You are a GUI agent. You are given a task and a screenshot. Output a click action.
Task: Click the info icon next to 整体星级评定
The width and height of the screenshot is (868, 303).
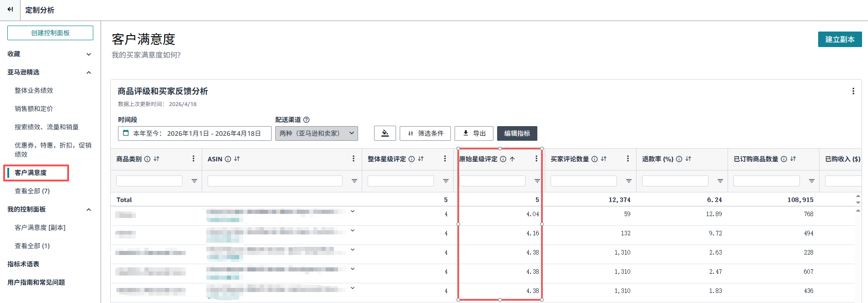[412, 159]
